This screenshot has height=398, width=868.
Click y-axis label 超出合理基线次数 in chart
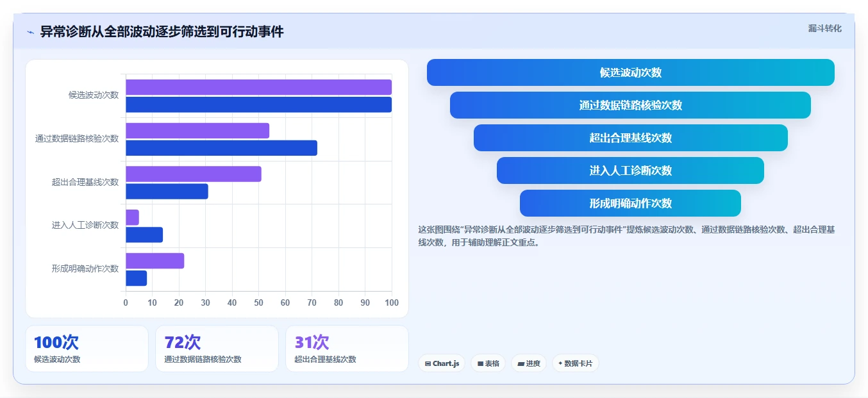85,182
